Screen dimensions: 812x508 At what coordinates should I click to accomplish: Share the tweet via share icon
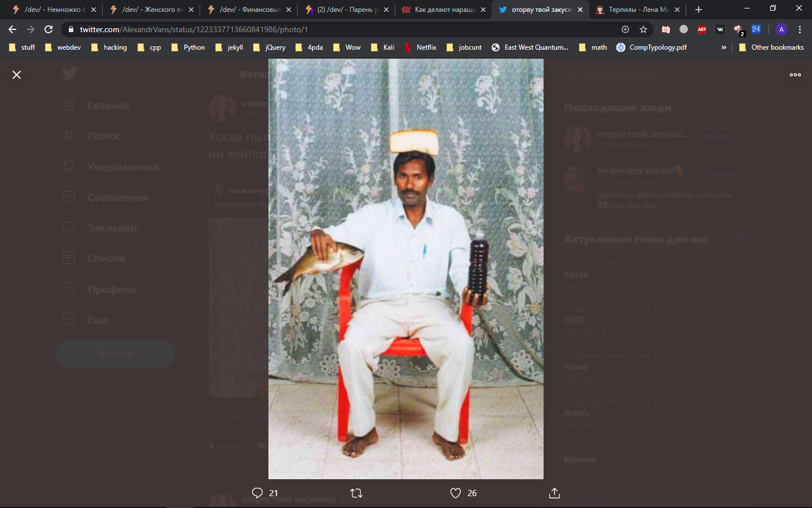554,493
